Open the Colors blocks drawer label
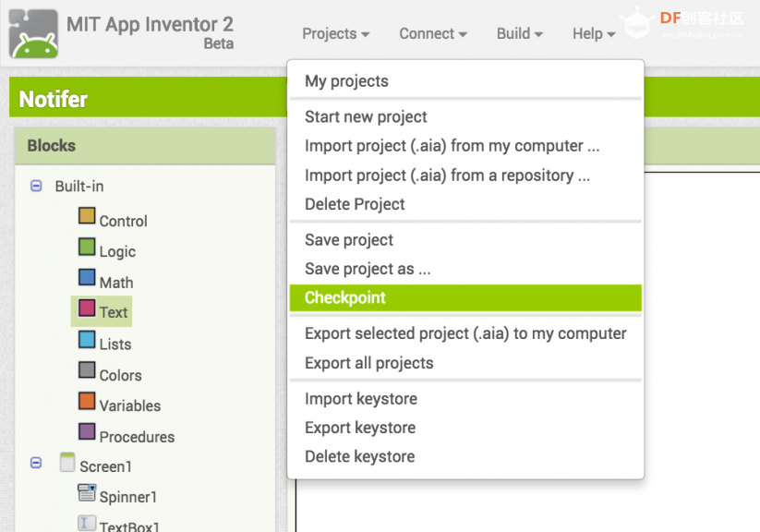The height and width of the screenshot is (532, 760). point(120,375)
